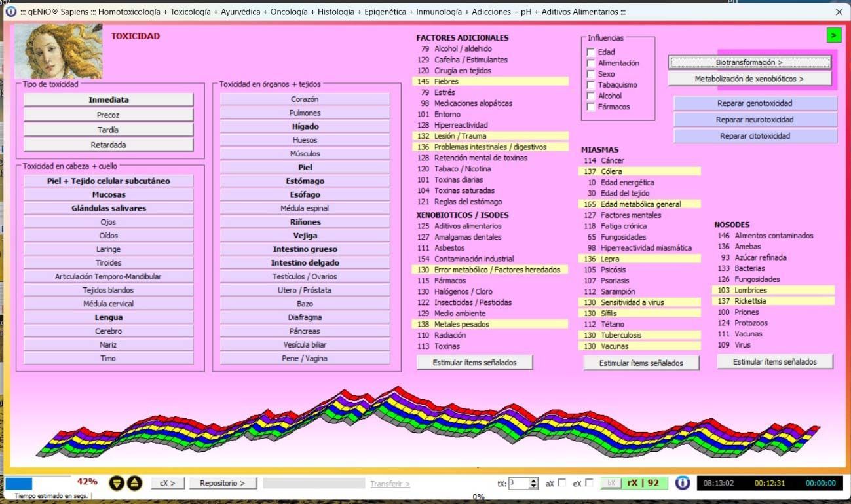Click the blue info icon near timers
Screen dimensions: 851x504
click(683, 483)
